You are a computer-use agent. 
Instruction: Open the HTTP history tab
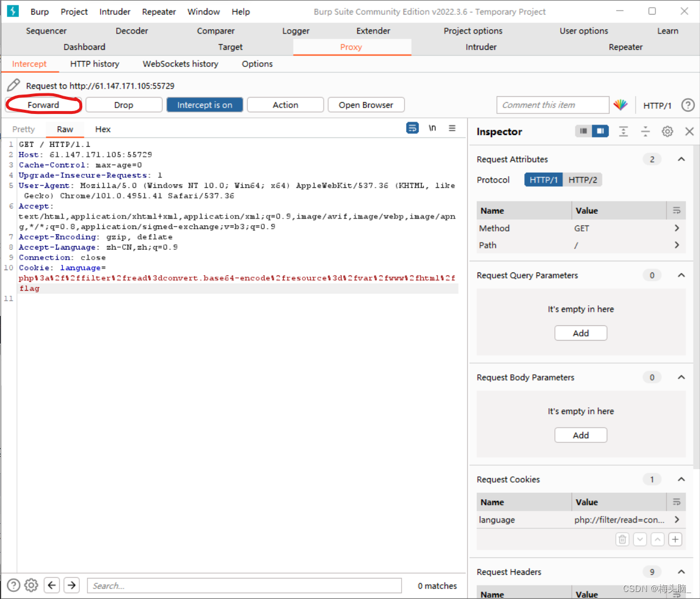(x=95, y=64)
